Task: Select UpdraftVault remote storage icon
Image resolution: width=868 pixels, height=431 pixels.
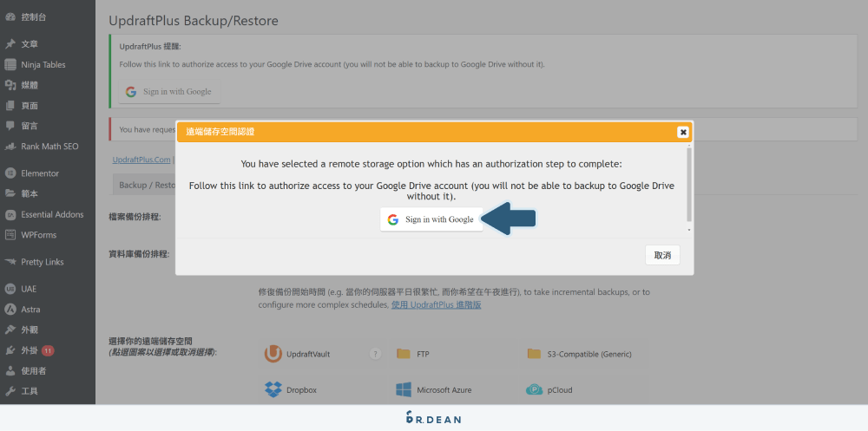Action: click(273, 354)
